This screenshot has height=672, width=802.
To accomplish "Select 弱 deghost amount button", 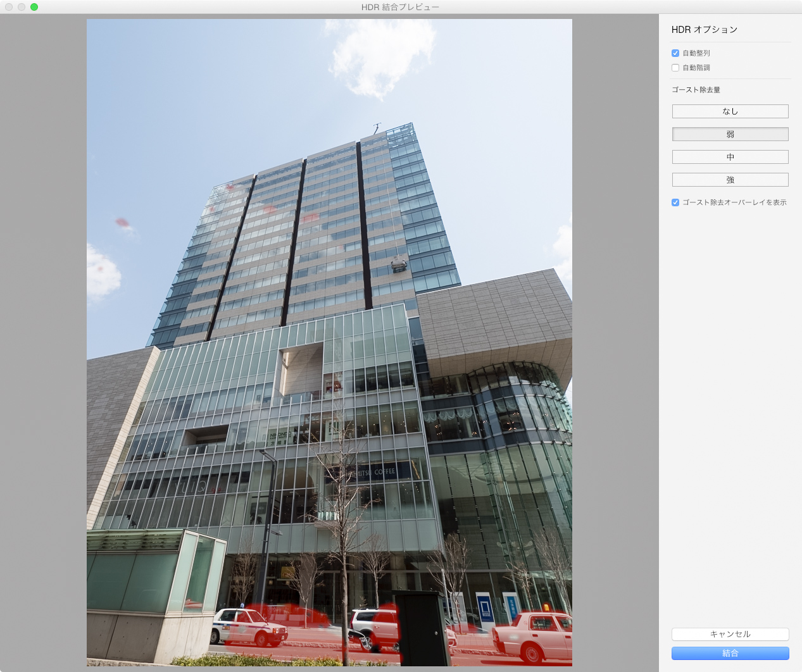I will tap(730, 134).
